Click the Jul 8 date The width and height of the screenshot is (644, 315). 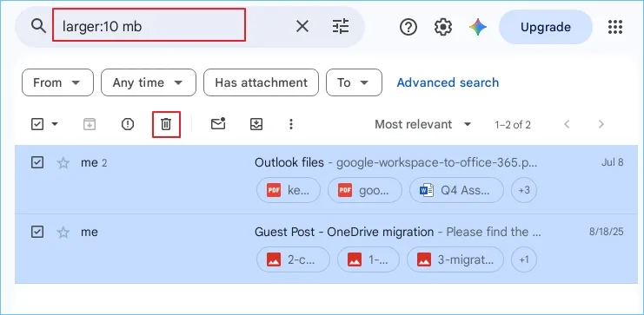coord(613,162)
